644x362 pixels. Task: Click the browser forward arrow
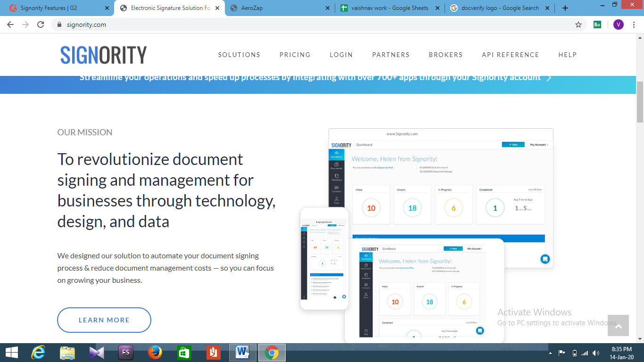[x=25, y=25]
